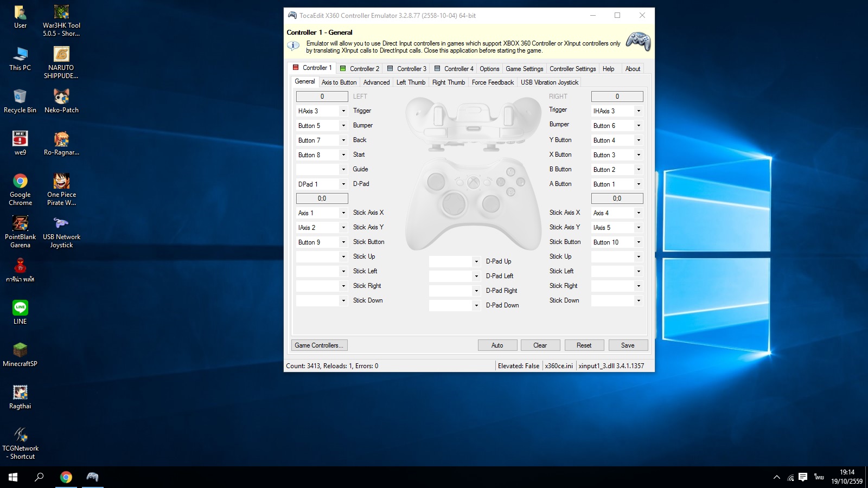Open the Axis to Button sub-tab
Viewport: 868px width, 488px height.
point(339,82)
